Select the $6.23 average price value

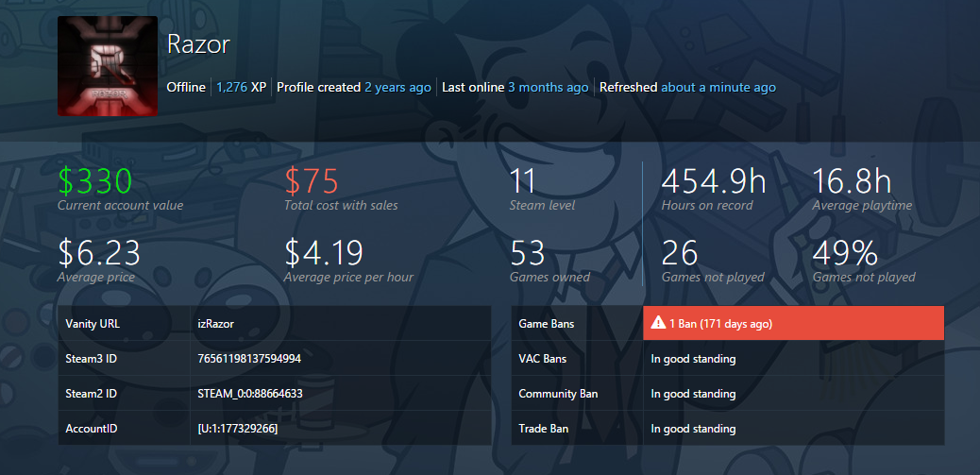coord(99,254)
